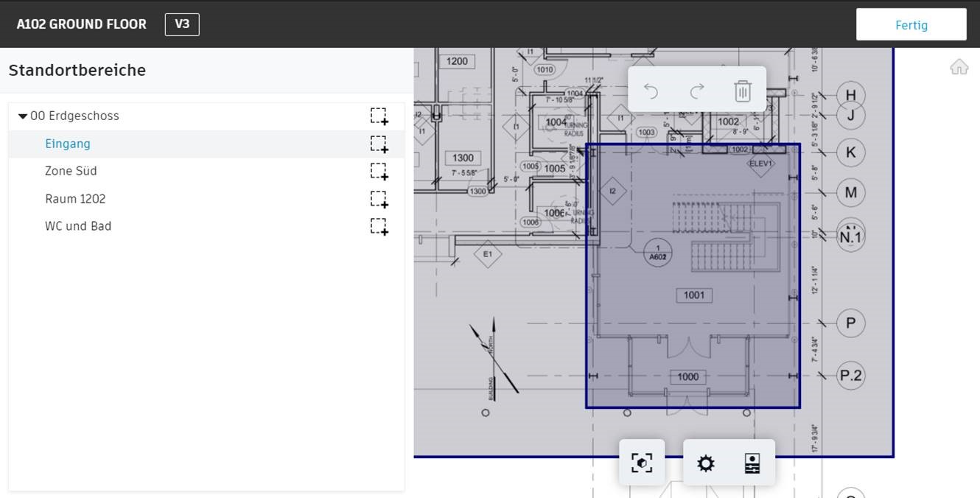980x498 pixels.
Task: Click the Fertig button
Action: click(911, 25)
